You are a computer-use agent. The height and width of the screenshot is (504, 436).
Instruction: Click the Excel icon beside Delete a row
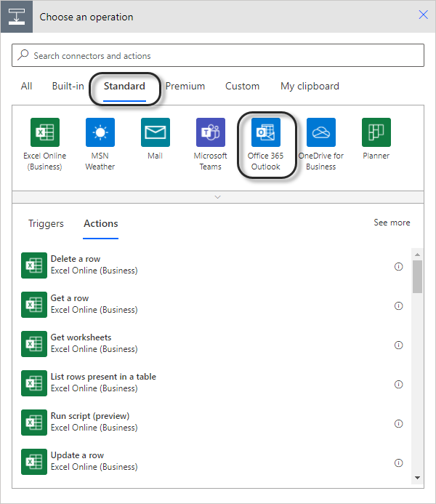[34, 265]
